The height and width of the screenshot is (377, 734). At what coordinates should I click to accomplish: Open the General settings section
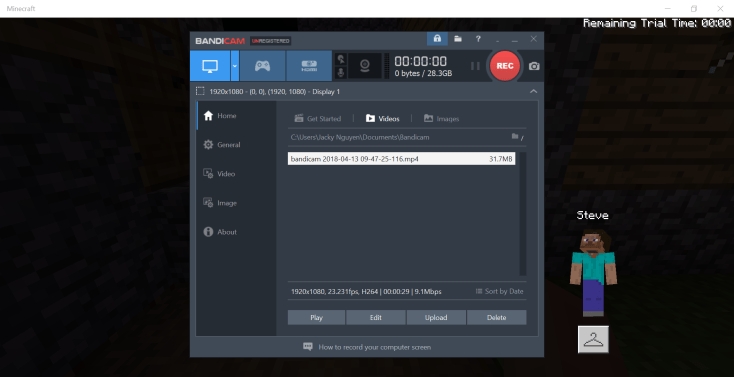tap(236, 145)
